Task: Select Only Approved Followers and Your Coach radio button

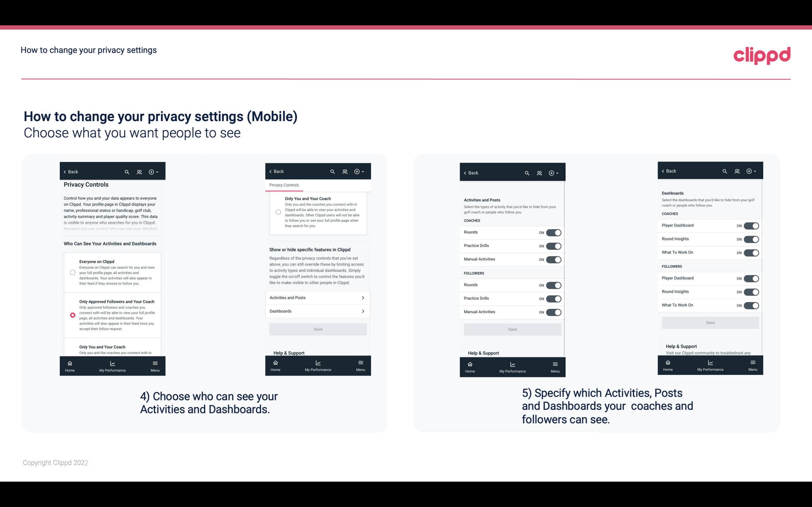Action: click(72, 315)
